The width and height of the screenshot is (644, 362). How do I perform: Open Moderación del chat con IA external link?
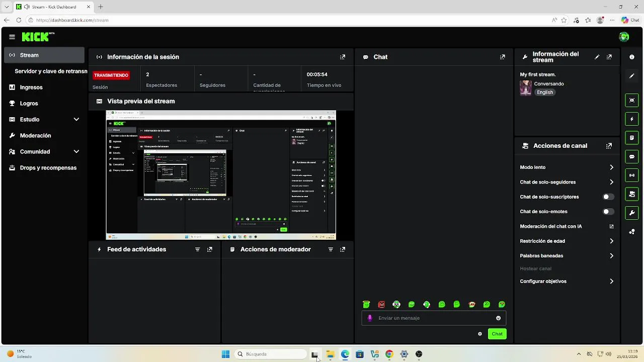612,226
